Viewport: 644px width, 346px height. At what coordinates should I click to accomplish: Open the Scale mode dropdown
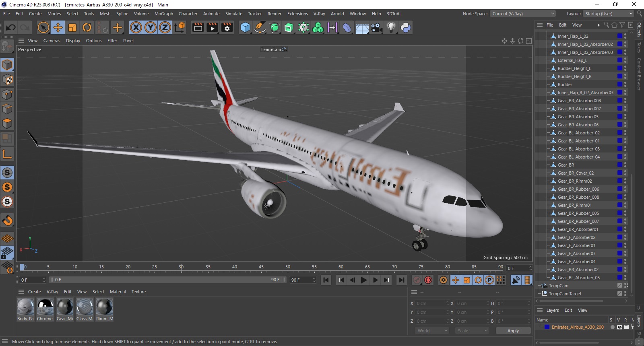pyautogui.click(x=472, y=331)
